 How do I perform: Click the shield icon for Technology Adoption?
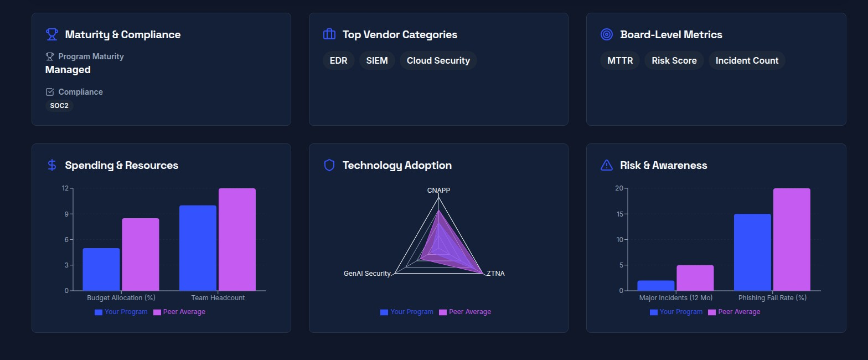329,165
